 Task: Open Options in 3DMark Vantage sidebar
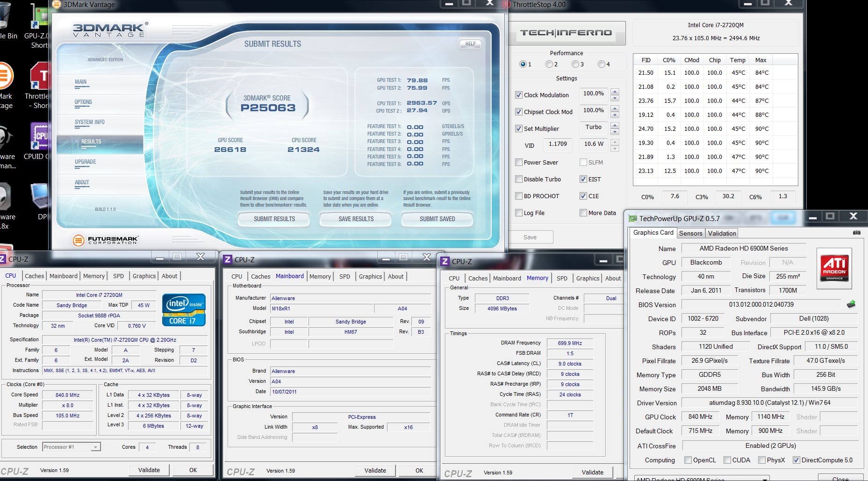[83, 102]
